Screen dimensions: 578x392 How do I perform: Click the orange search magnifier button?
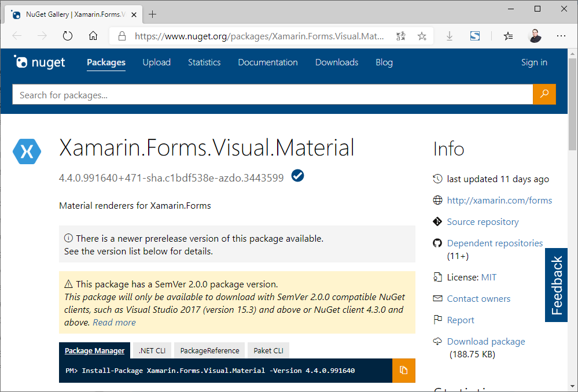click(544, 94)
